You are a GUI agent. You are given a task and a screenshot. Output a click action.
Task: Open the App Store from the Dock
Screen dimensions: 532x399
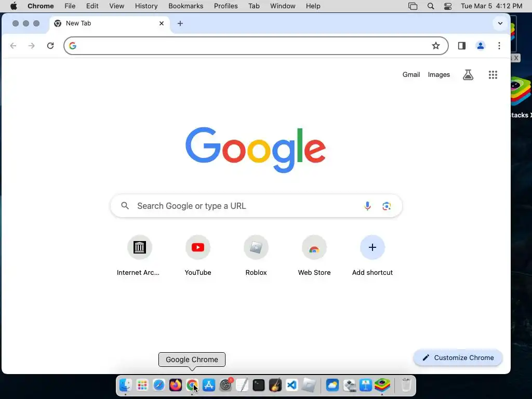209,385
